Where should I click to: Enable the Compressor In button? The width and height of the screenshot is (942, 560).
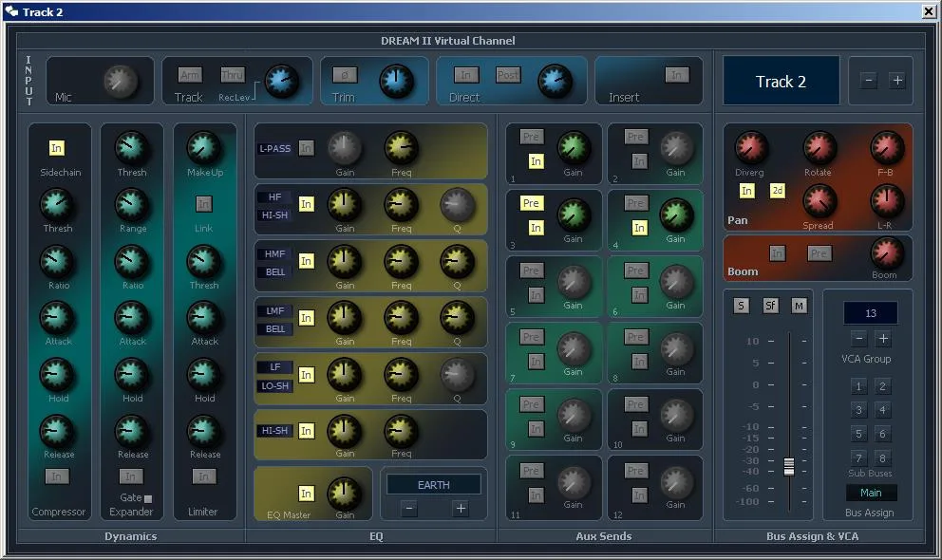(x=57, y=476)
